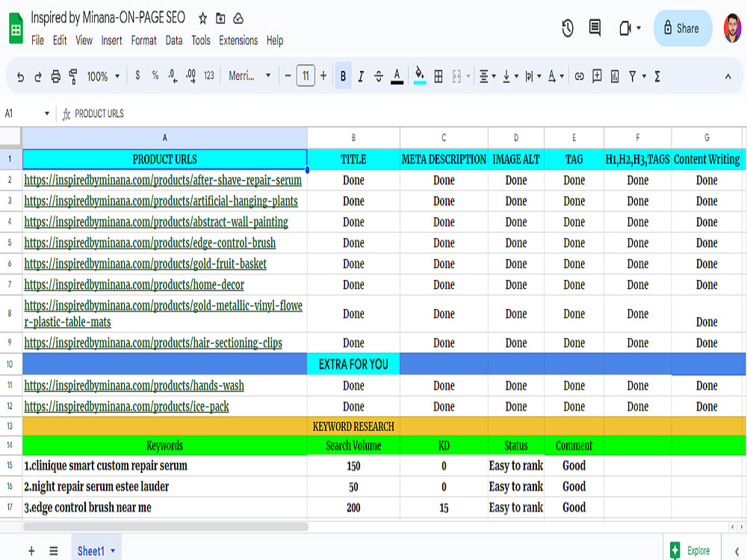
Task: Select the Paint format tool
Action: [73, 76]
